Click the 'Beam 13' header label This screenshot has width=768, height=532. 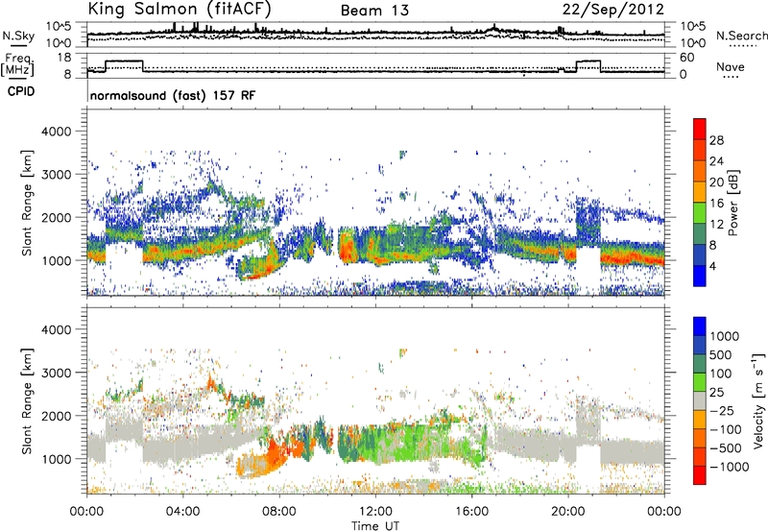point(374,11)
